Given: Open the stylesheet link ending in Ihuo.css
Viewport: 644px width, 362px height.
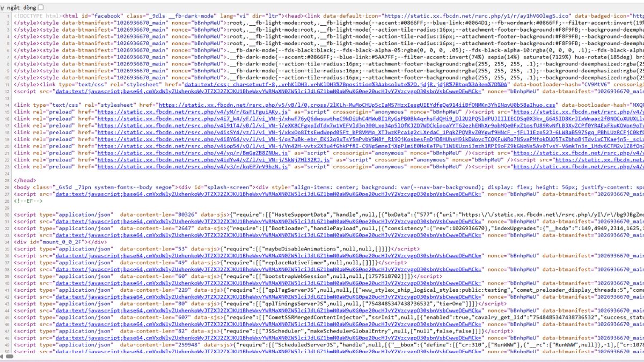Looking at the screenshot, I should [x=357, y=105].
